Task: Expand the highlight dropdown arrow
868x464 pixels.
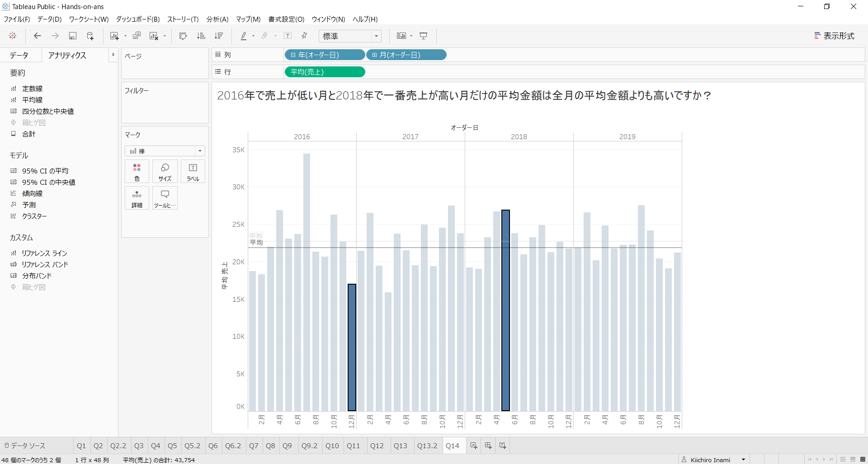Action: click(x=253, y=36)
